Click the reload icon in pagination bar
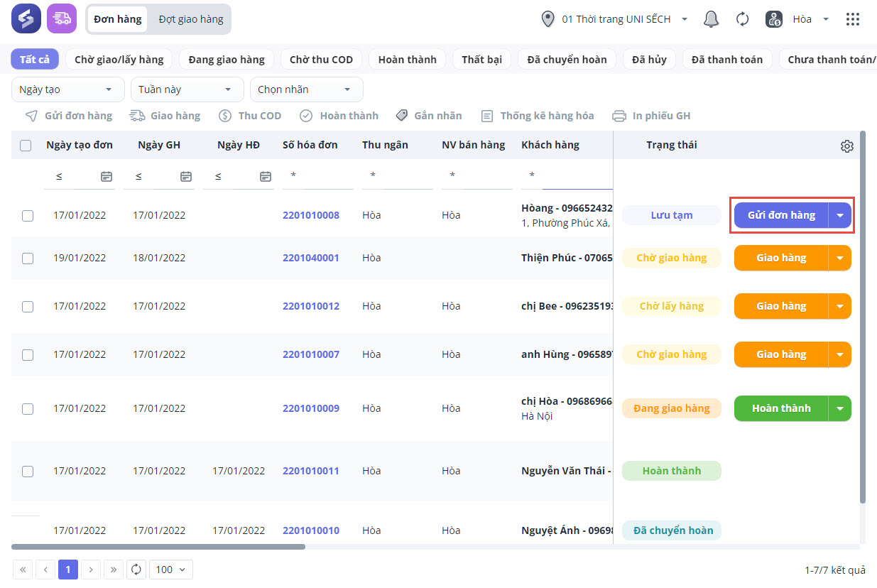This screenshot has width=877, height=588. coord(136,570)
